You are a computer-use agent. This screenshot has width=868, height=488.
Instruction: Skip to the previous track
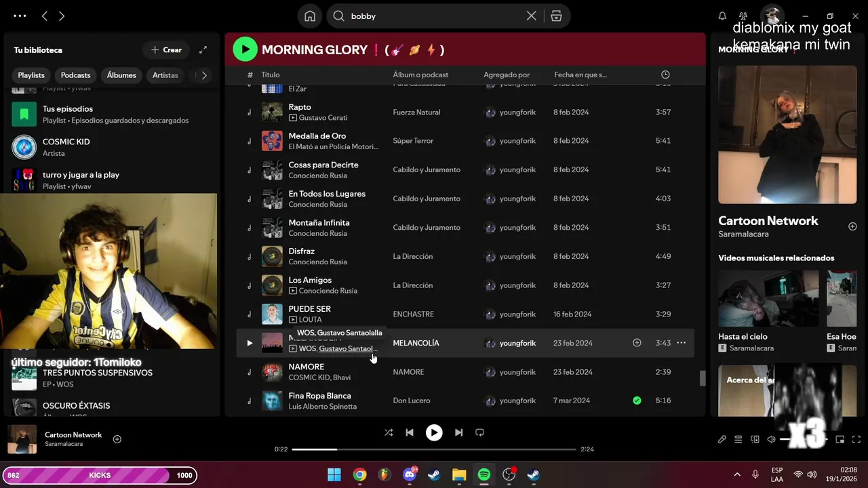pyautogui.click(x=410, y=432)
